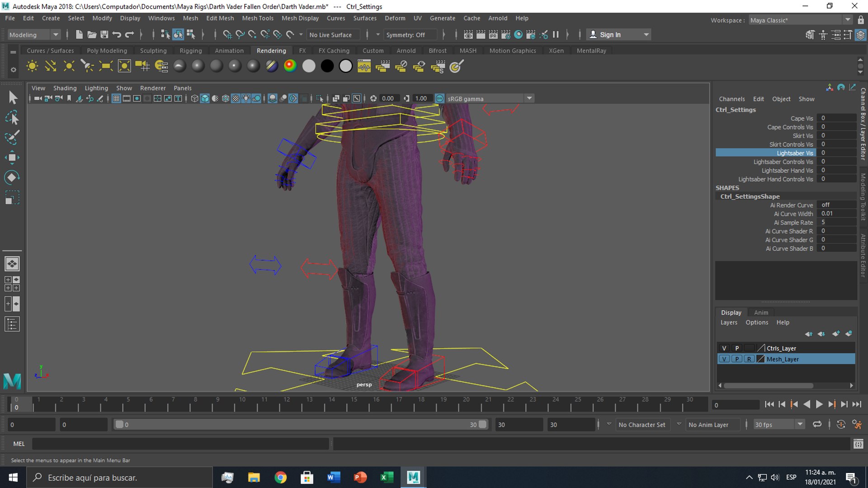Toggle viewport grid display
The width and height of the screenshot is (868, 488).
(x=116, y=99)
